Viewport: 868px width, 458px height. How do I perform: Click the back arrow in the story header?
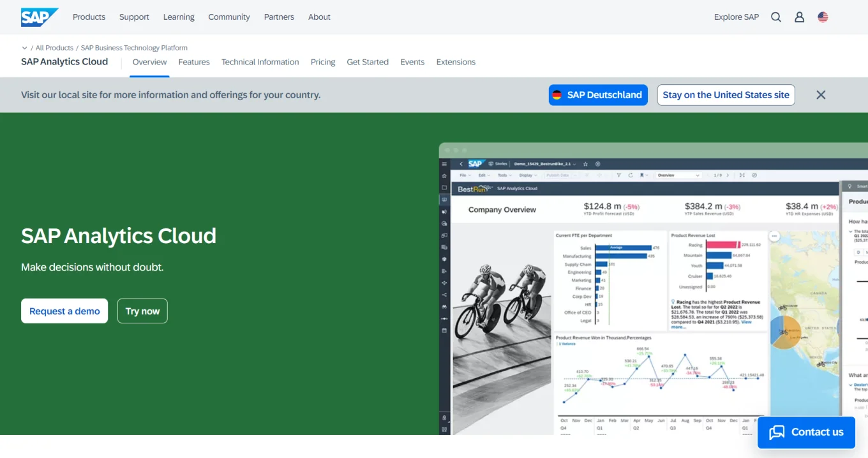(461, 164)
